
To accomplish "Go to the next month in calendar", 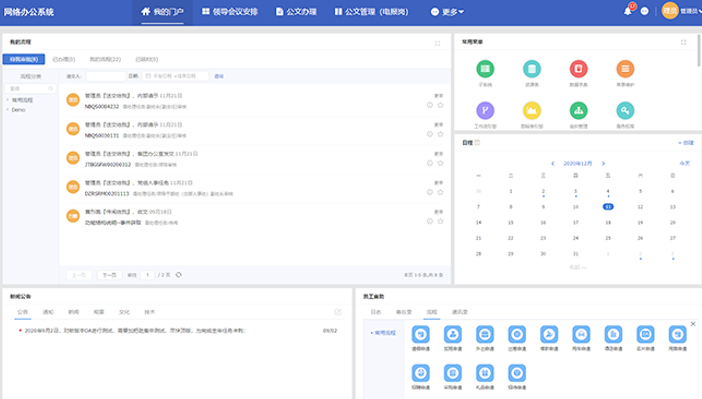I will 604,163.
